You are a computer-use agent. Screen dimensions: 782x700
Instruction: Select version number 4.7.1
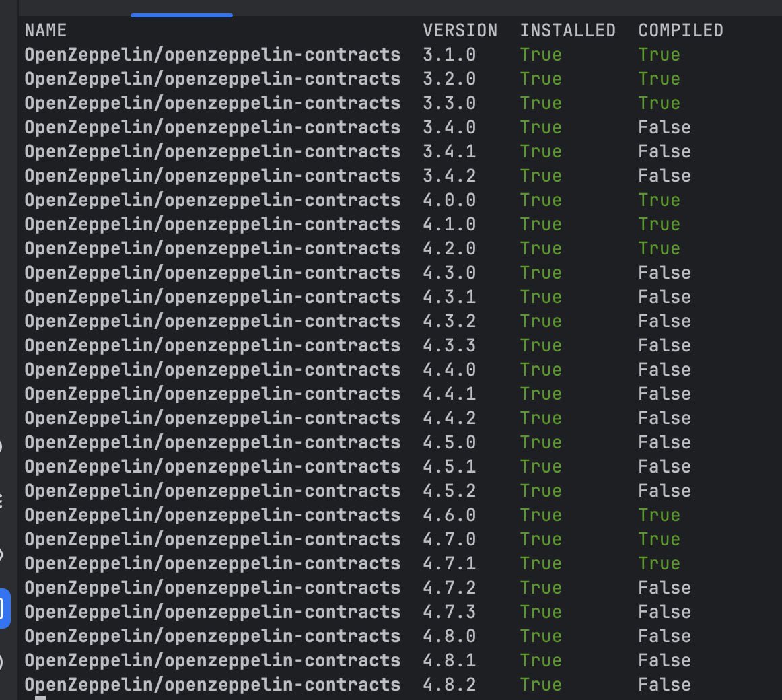click(449, 563)
